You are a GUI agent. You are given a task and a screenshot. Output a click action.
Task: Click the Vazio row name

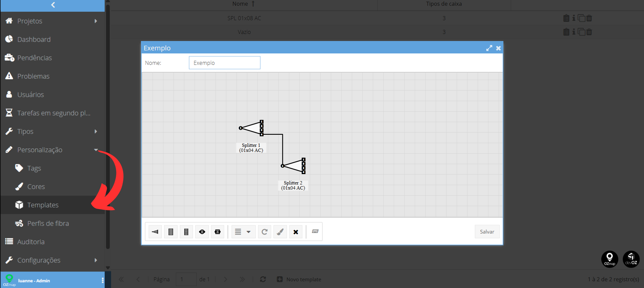(244, 32)
